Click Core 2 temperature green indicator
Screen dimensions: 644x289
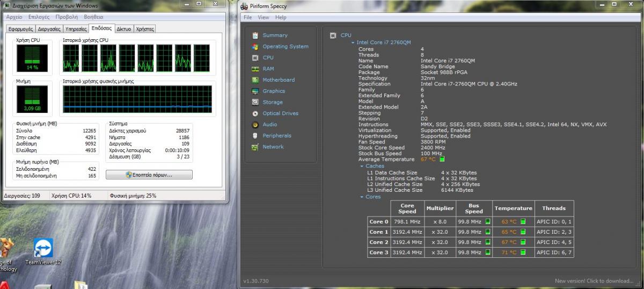click(523, 242)
